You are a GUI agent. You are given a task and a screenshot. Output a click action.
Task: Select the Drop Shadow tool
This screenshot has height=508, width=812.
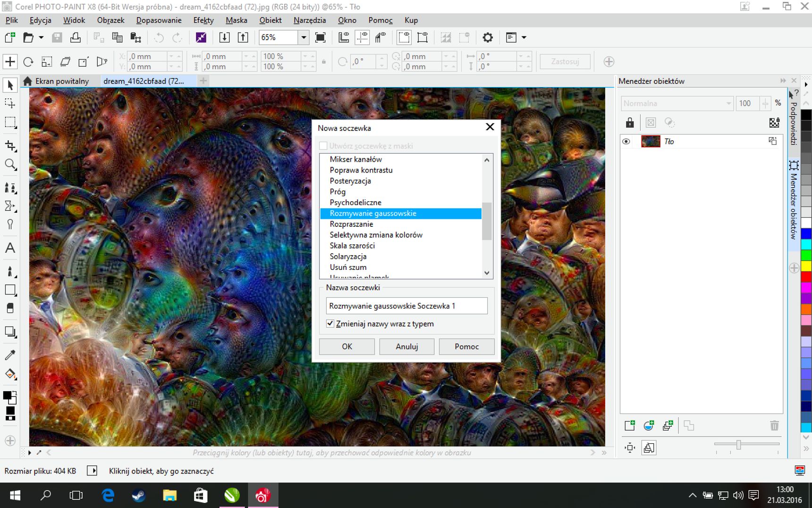(10, 332)
